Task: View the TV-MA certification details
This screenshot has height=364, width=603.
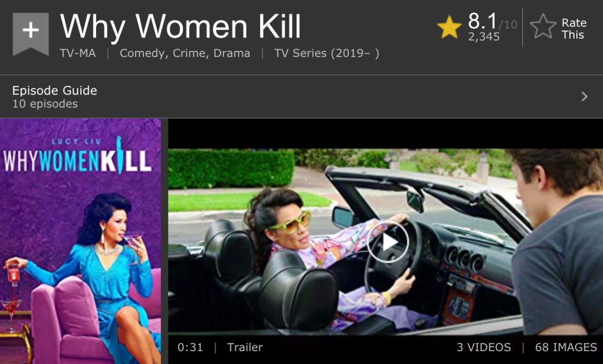Action: tap(78, 53)
